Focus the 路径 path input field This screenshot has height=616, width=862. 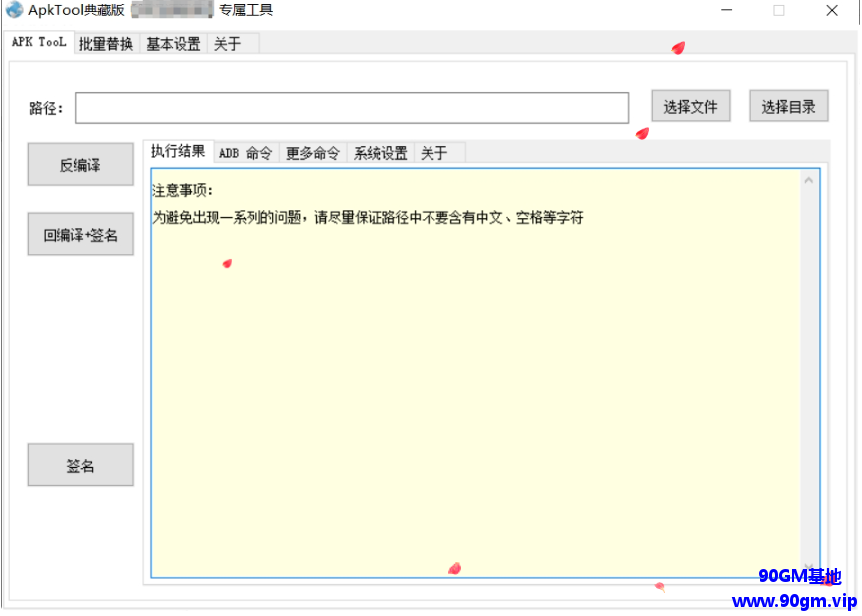[352, 108]
